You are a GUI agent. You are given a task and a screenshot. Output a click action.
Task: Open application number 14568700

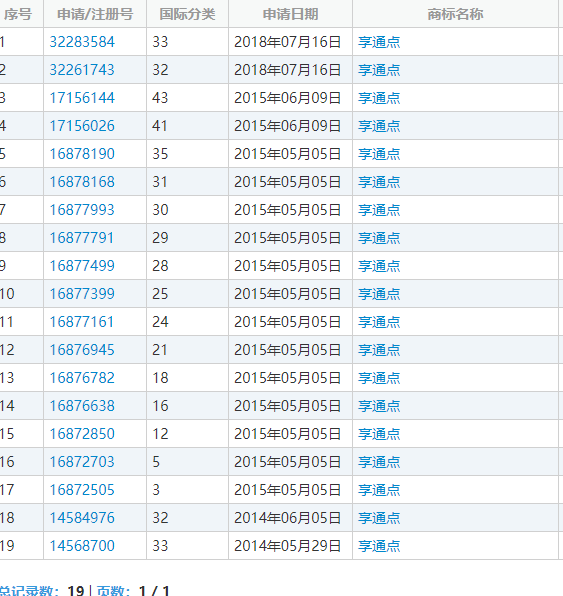point(82,546)
